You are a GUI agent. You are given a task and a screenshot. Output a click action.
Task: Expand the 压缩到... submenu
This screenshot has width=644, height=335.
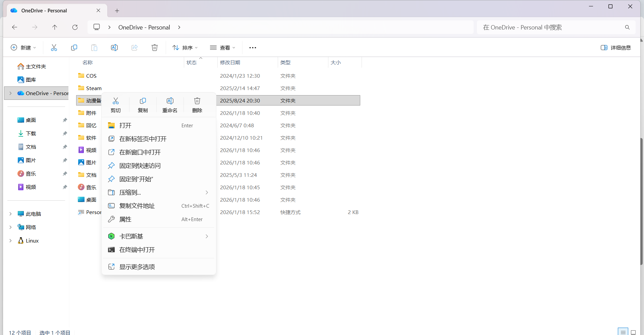(x=207, y=192)
